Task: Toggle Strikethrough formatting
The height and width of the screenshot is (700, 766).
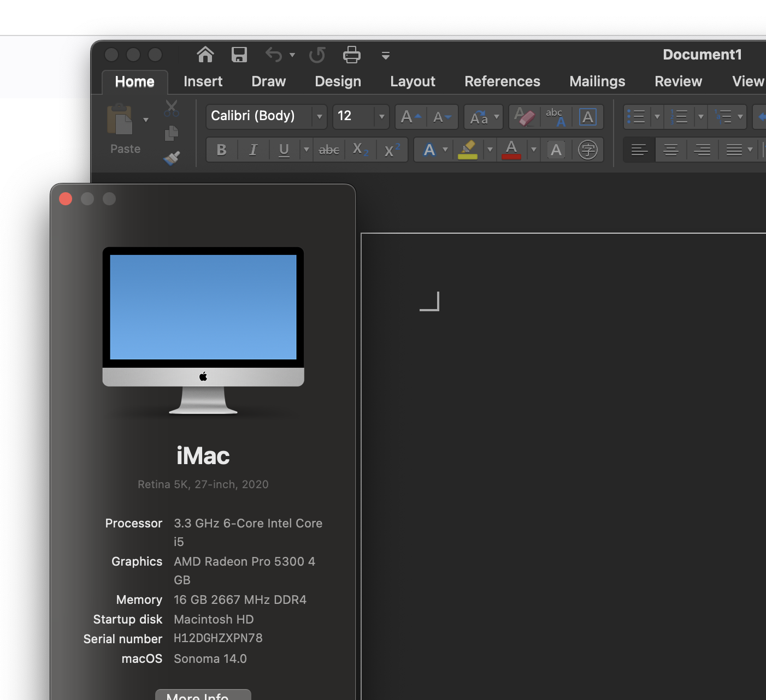Action: 329,150
